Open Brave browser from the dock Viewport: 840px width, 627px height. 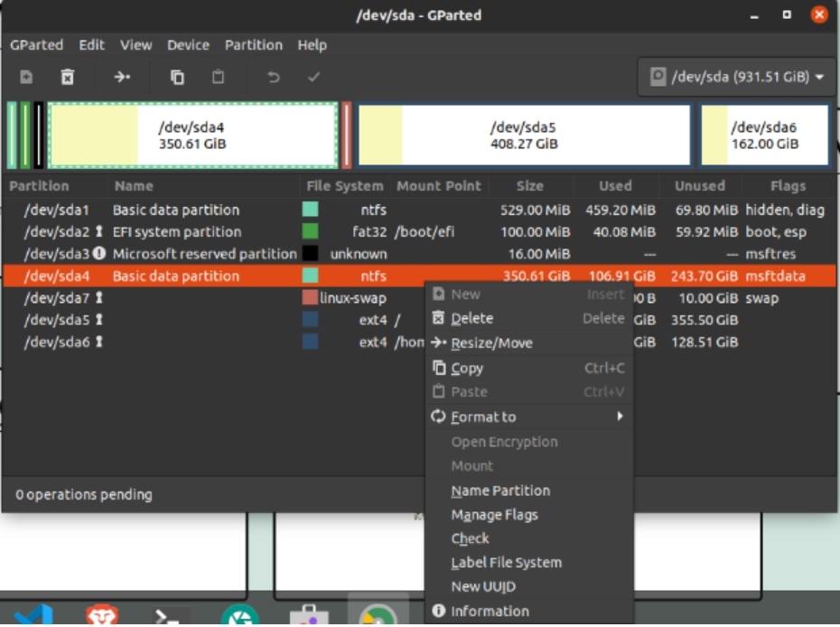102,615
